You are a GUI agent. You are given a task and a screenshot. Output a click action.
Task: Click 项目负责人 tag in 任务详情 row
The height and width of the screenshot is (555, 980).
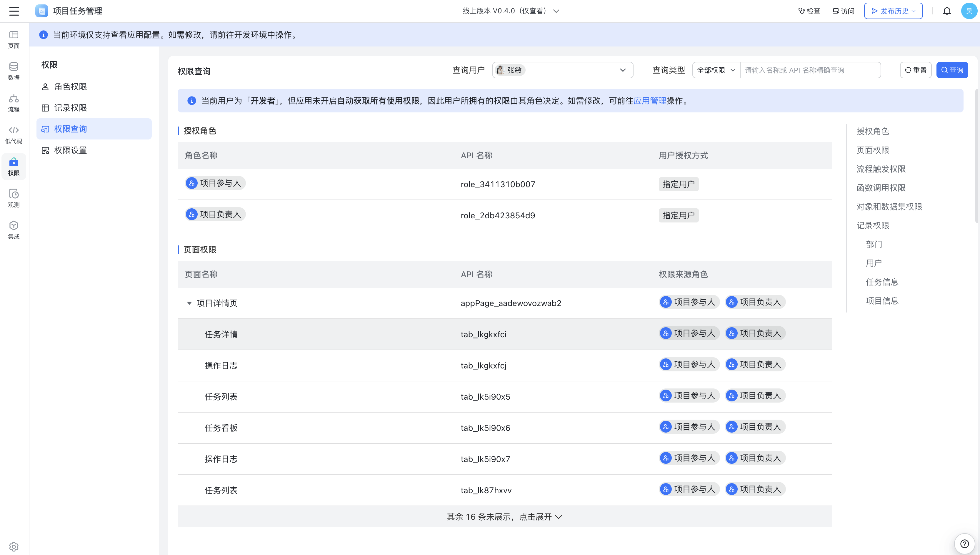click(x=755, y=333)
